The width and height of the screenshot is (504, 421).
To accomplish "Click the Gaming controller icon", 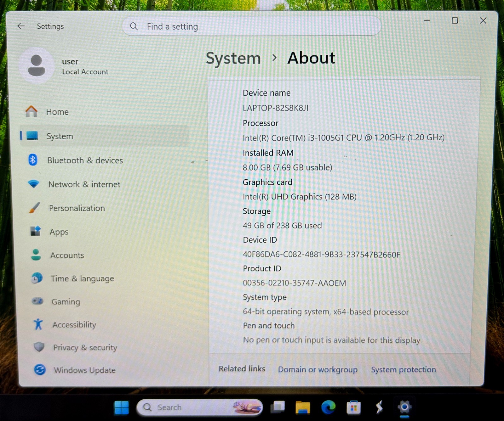I will [x=37, y=301].
